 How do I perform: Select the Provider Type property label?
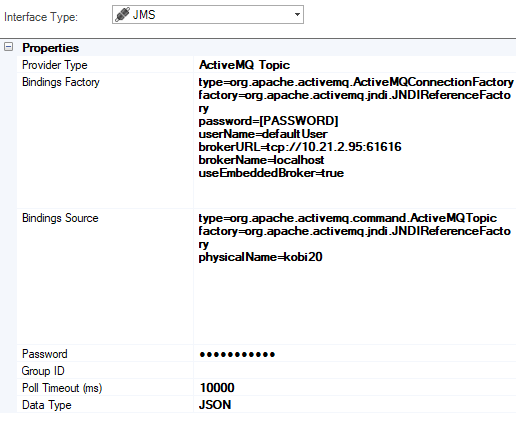(55, 65)
